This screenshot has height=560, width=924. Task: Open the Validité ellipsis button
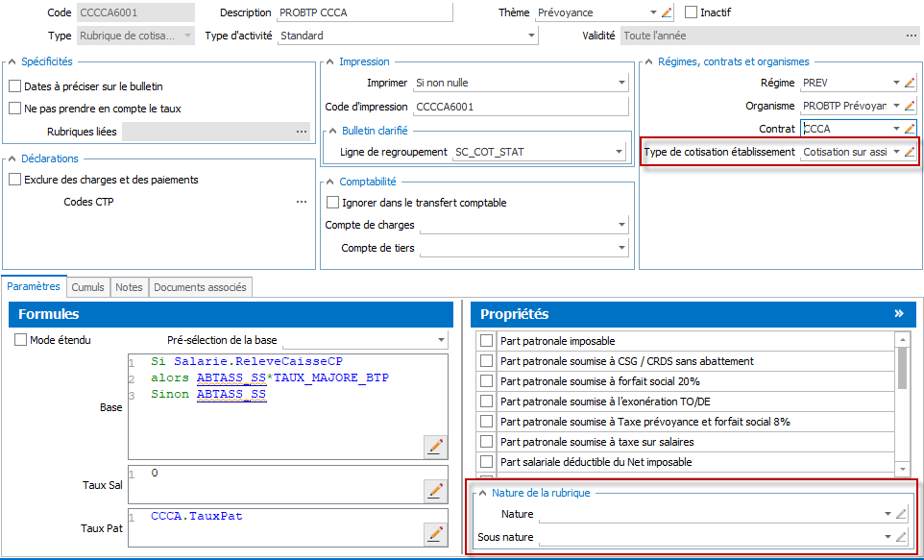[x=912, y=36]
